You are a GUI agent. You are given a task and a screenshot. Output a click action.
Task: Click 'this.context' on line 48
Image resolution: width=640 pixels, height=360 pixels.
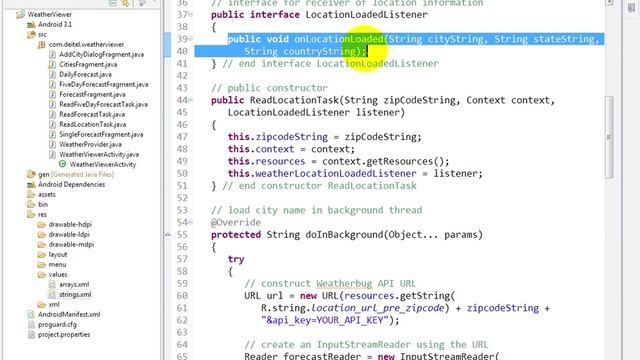(261, 149)
